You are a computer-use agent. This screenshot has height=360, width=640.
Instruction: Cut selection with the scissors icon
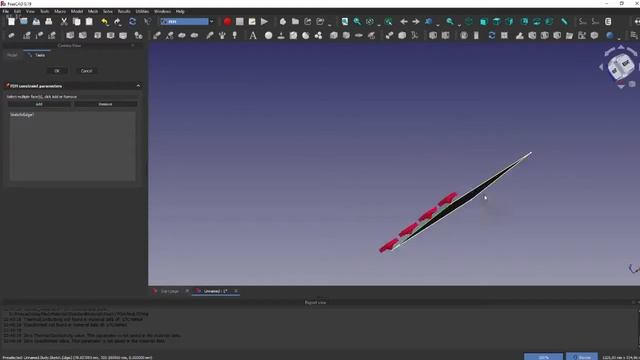[64, 22]
